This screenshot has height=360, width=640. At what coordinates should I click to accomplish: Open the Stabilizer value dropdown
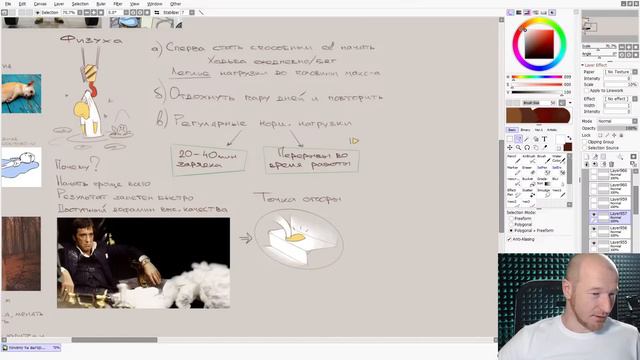point(191,13)
